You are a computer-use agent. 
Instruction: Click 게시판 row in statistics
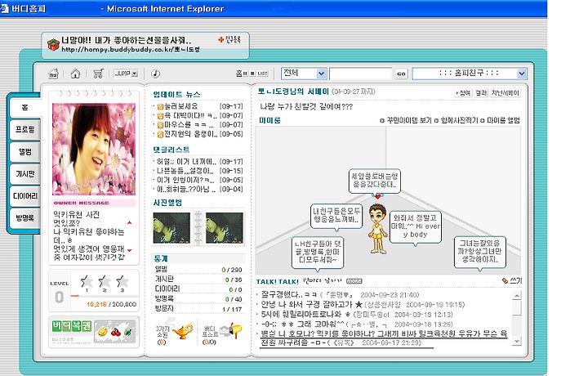click(198, 280)
